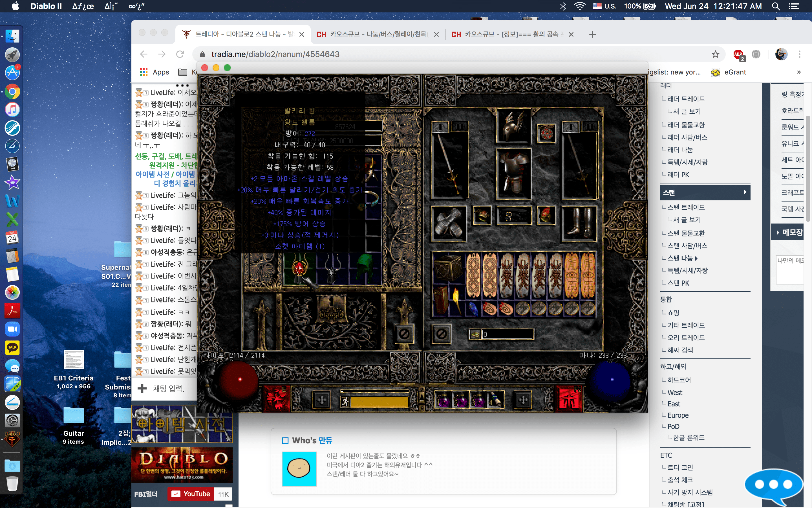Switch to the 카오스큐브 나눔/버스 tab
This screenshot has height=508, width=812.
(x=377, y=34)
